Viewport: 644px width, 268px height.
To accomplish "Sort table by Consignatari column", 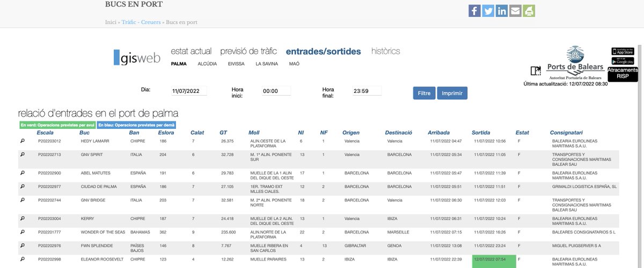I will pyautogui.click(x=567, y=132).
